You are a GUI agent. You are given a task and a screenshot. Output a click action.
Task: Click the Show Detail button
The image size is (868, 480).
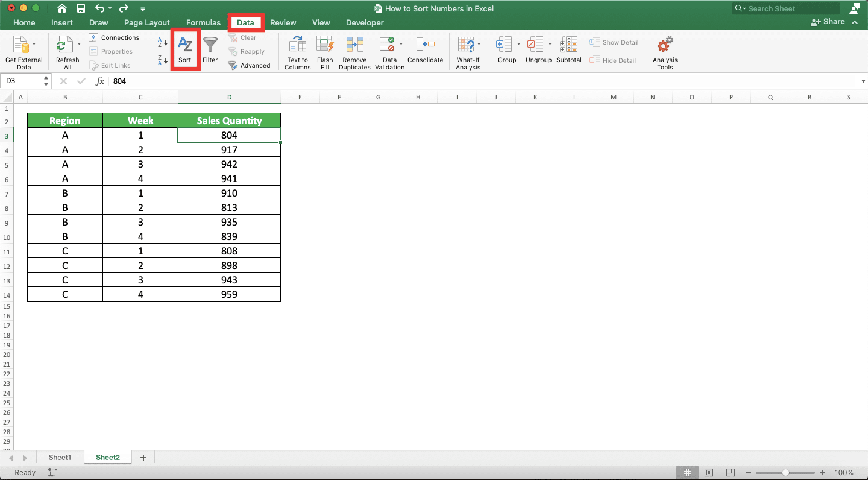(x=614, y=42)
